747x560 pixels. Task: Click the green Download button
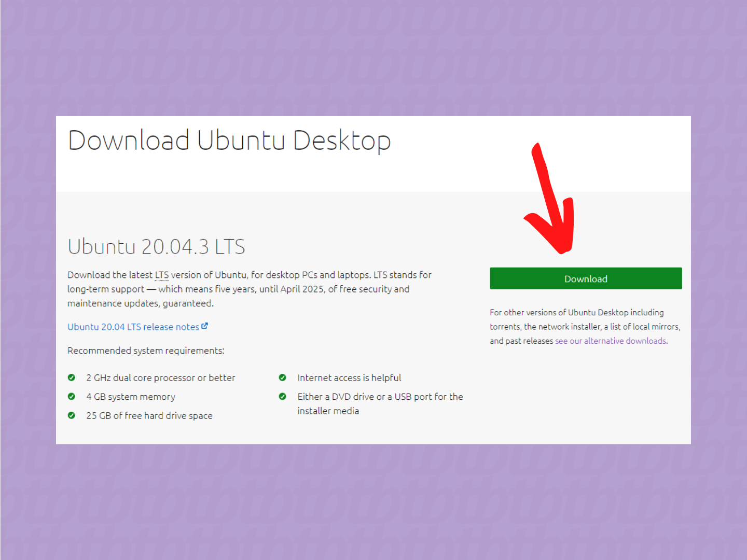(586, 278)
